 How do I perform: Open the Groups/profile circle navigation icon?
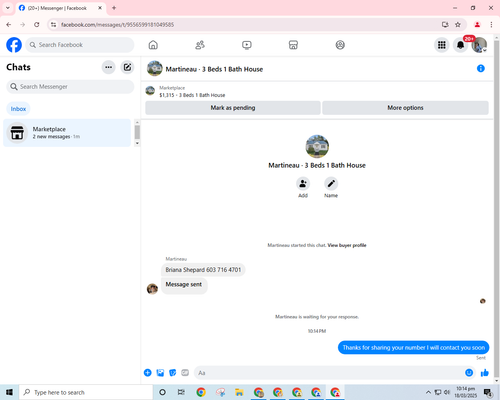coord(340,45)
